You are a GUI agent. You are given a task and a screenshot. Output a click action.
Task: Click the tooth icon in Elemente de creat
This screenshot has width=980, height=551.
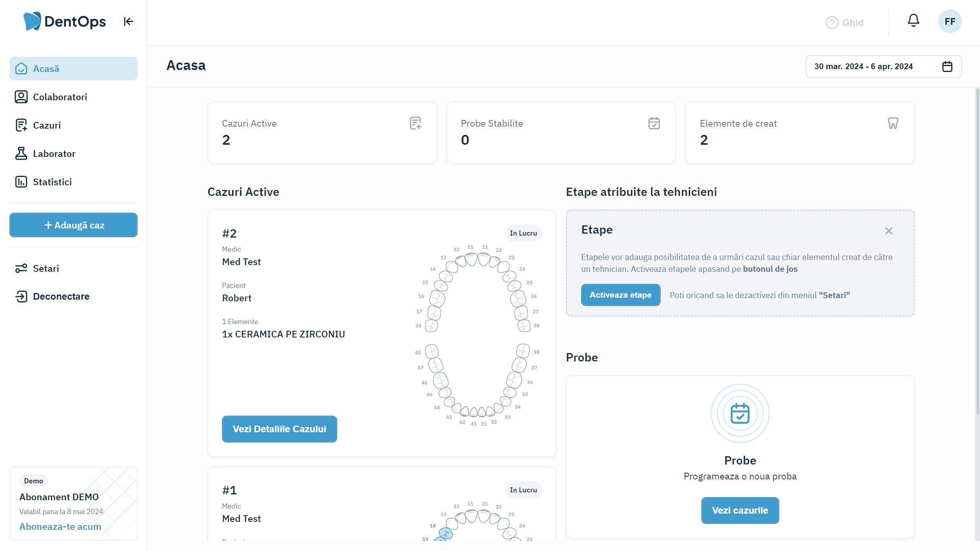click(893, 123)
